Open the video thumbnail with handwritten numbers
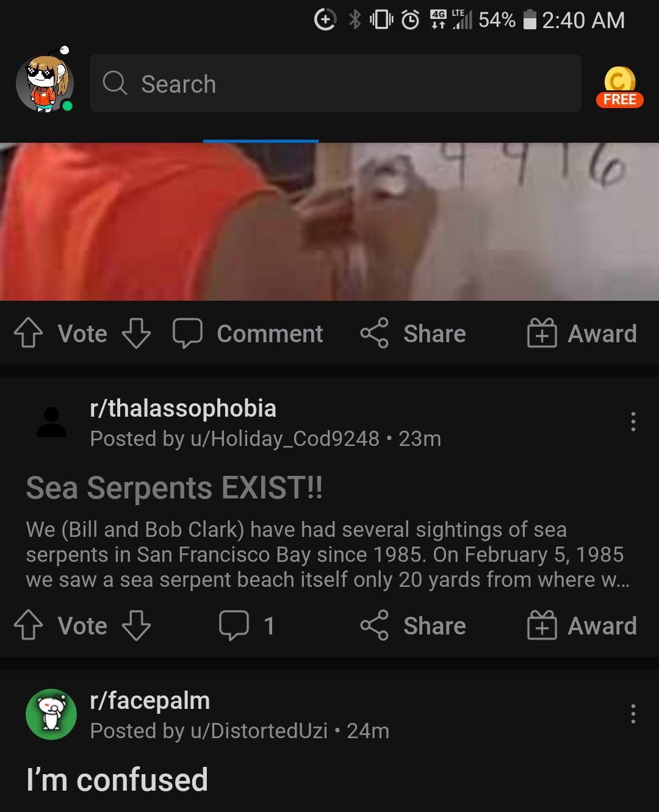The width and height of the screenshot is (659, 812). (329, 221)
